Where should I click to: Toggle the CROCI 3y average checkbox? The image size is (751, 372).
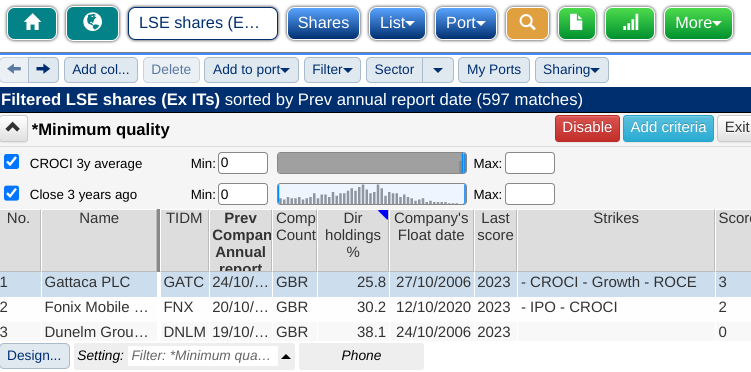(x=11, y=162)
